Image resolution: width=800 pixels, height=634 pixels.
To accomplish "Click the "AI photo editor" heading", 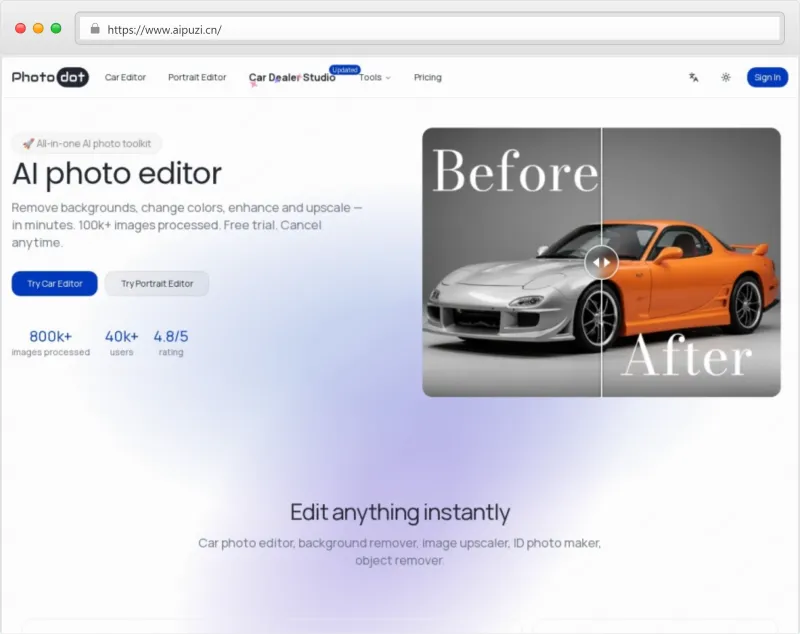I will [x=117, y=173].
